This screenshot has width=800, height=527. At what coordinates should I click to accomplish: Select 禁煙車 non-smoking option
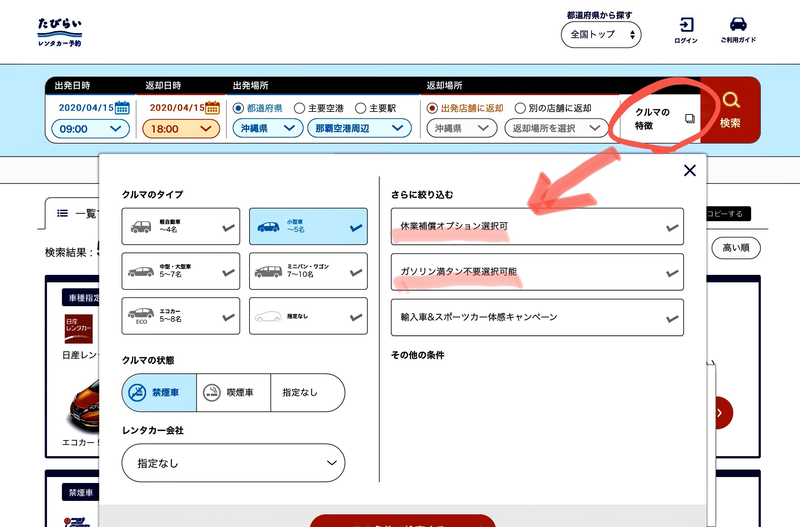(x=159, y=392)
